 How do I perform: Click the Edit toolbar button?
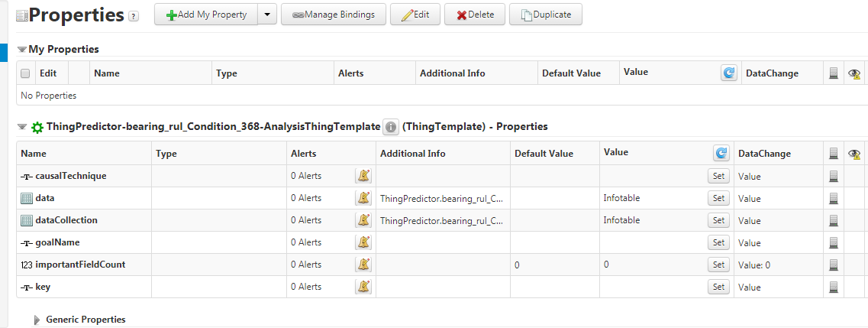pos(415,15)
